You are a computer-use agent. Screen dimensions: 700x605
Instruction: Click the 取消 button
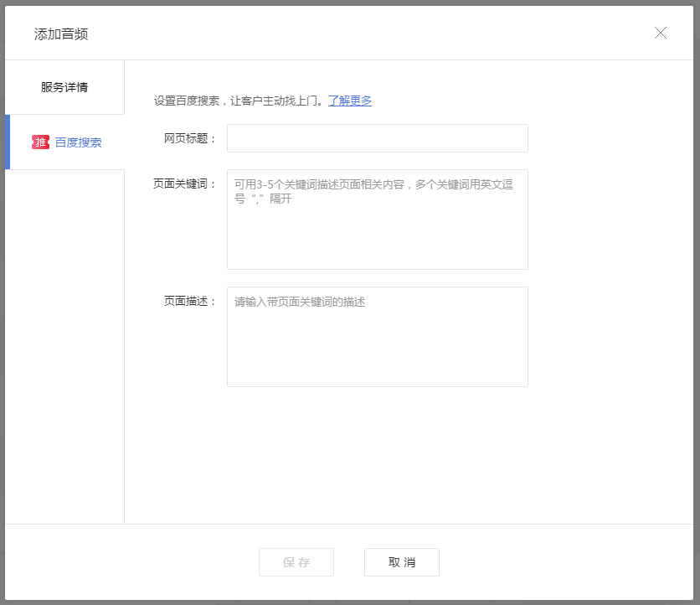pyautogui.click(x=402, y=562)
